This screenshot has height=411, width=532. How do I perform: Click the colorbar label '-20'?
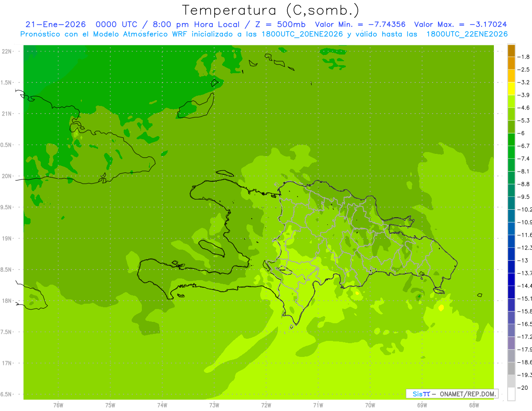pyautogui.click(x=523, y=388)
